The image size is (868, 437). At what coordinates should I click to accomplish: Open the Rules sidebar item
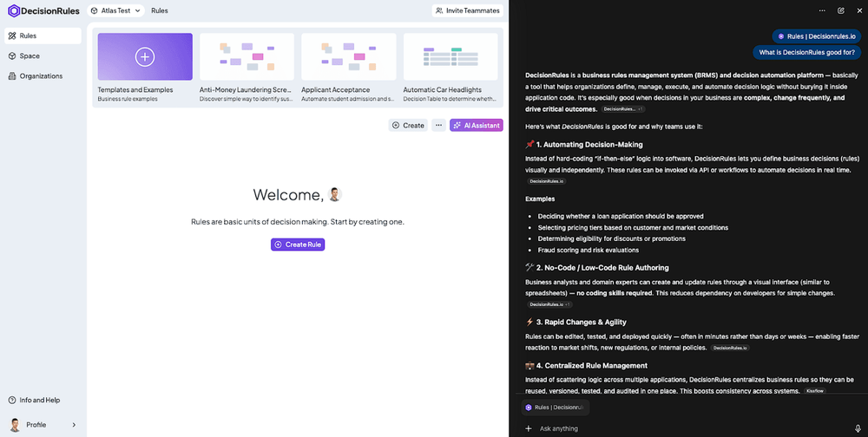[x=43, y=36]
